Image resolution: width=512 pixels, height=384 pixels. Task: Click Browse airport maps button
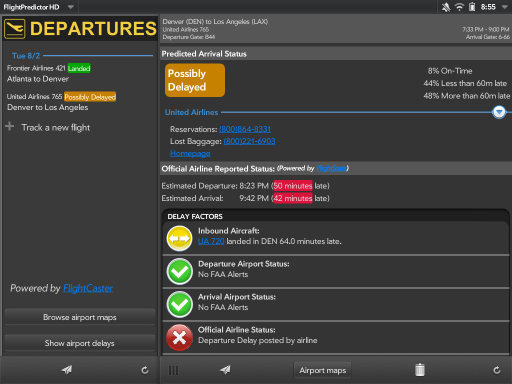80,317
